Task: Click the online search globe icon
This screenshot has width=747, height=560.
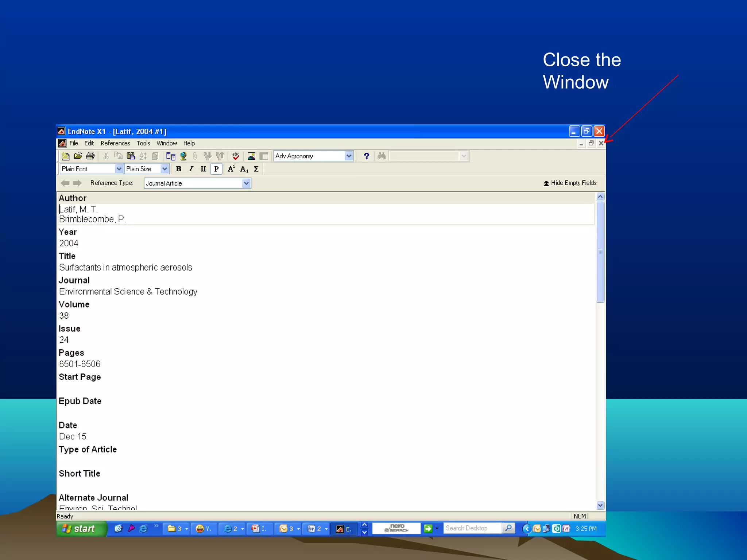Action: tap(183, 156)
